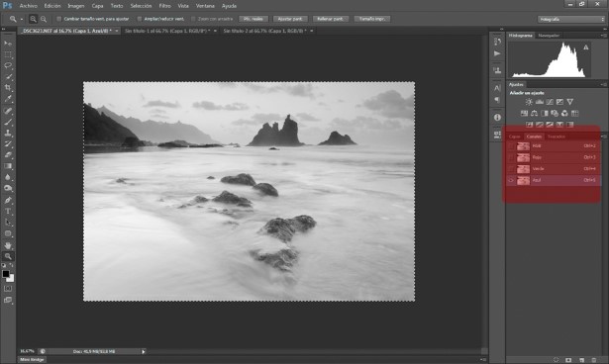Toggle Quick Mask mode icon
The height and width of the screenshot is (364, 609).
(8, 289)
